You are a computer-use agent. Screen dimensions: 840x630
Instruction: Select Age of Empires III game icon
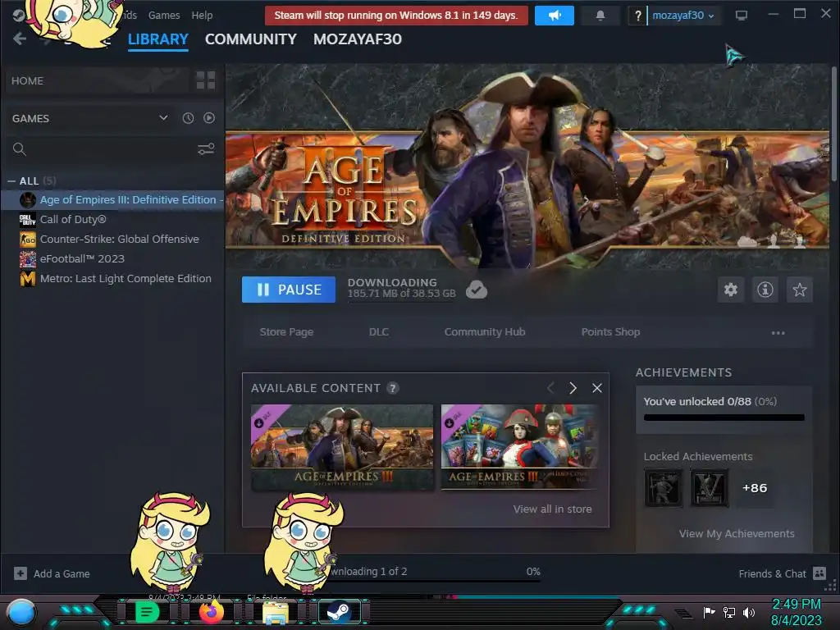[27, 200]
